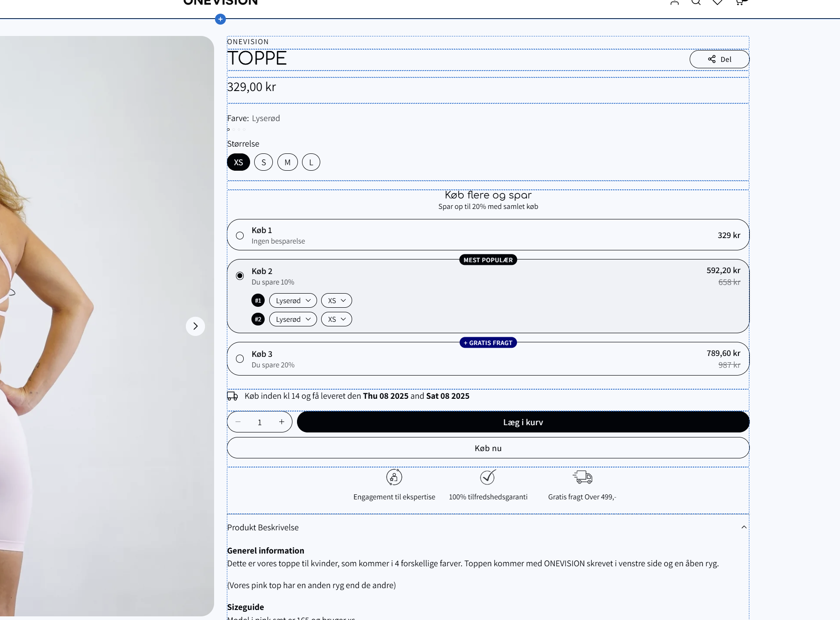
Task: Open color dropdown for item #1
Action: click(293, 300)
